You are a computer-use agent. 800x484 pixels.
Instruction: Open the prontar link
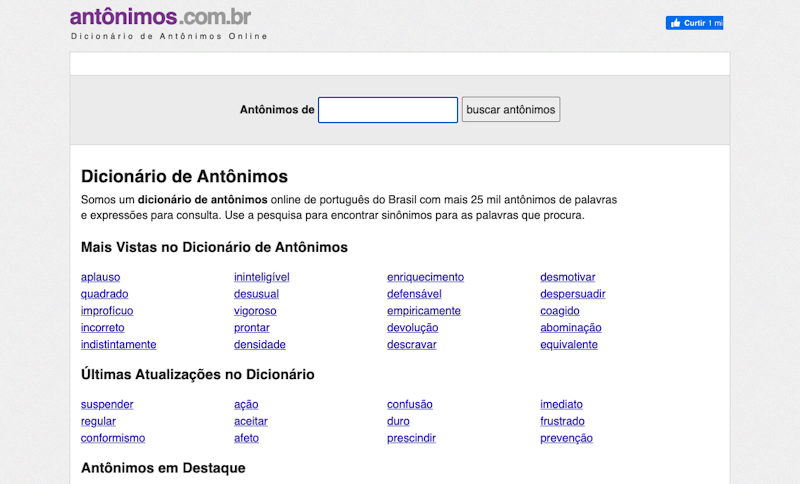[x=252, y=327]
